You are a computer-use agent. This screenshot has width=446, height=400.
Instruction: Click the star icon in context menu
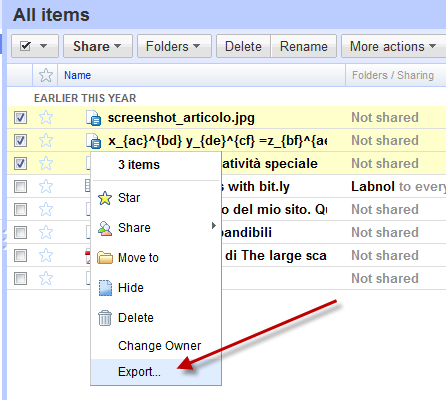point(105,198)
